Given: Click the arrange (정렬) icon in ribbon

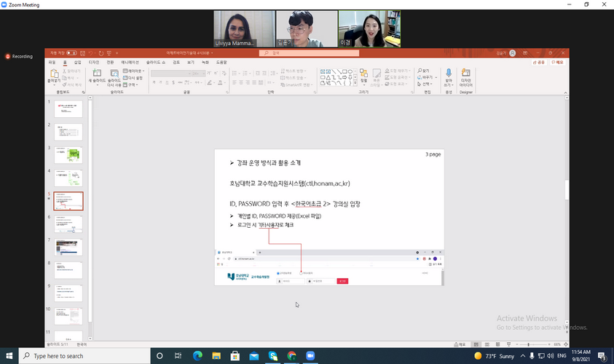Looking at the screenshot, I should pos(363,76).
